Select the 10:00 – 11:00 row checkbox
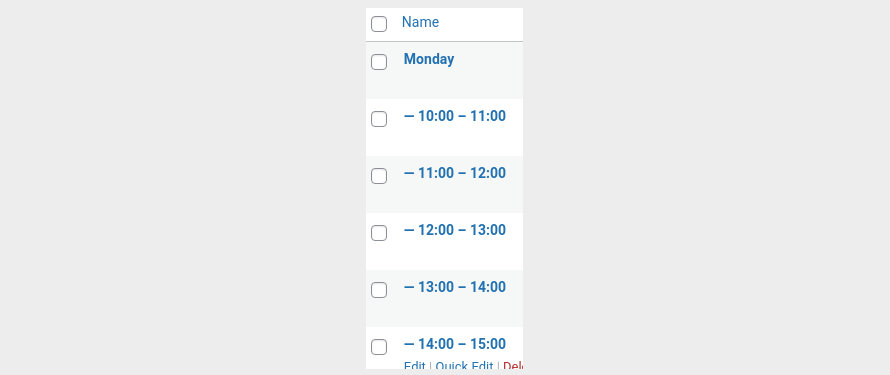 379,119
